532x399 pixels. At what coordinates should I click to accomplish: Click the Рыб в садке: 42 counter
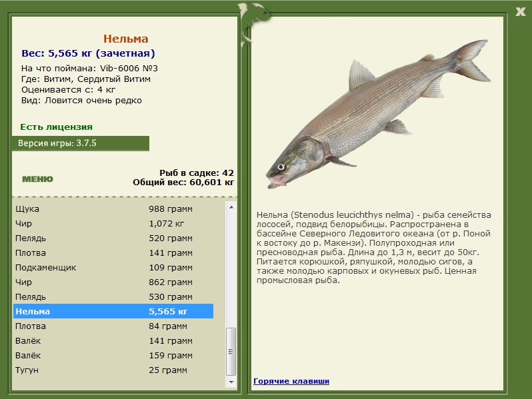[197, 173]
